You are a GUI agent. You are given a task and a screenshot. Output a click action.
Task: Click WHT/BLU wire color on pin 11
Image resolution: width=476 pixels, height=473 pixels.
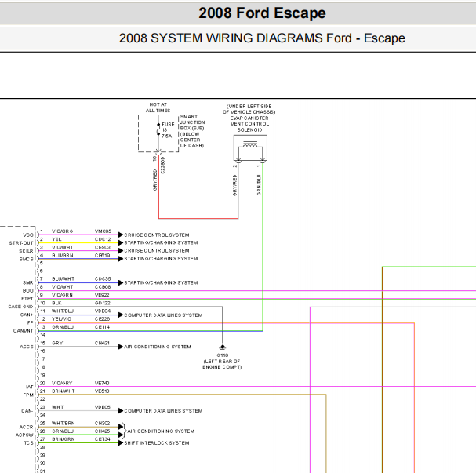click(63, 311)
